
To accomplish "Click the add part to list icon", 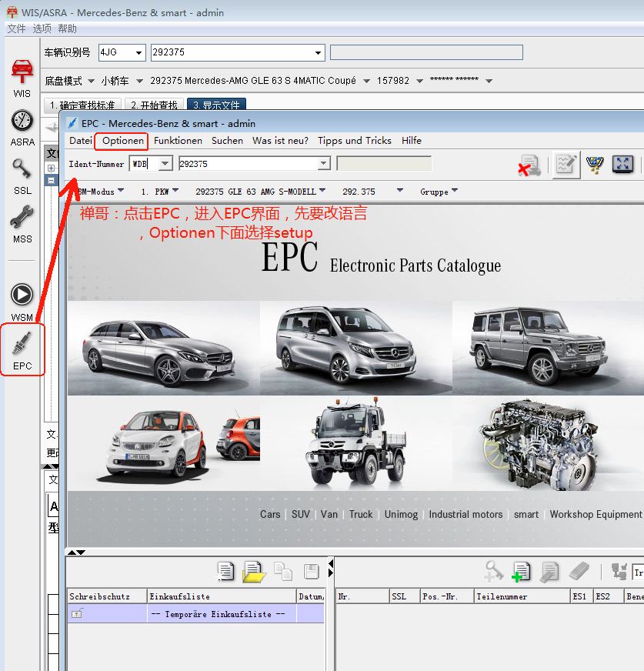I will 522,571.
